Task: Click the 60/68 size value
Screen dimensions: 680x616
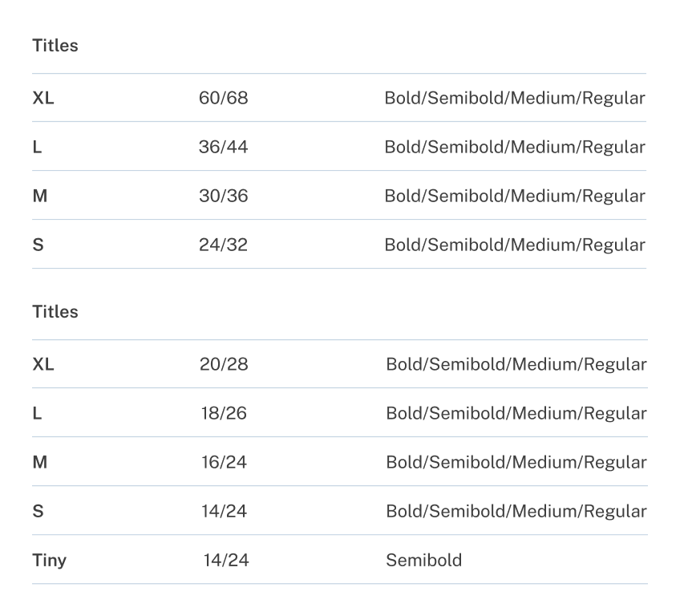Action: 223,99
